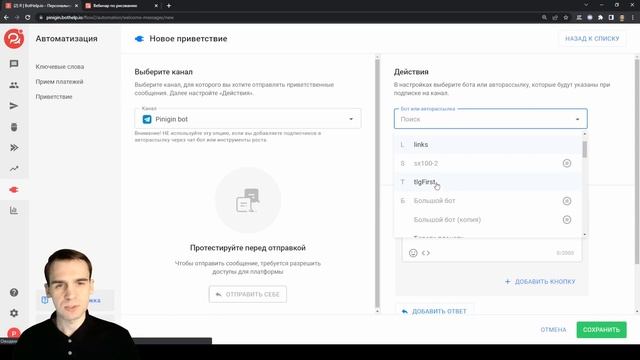Select sx100-2 in the dropdown list

tap(488, 163)
